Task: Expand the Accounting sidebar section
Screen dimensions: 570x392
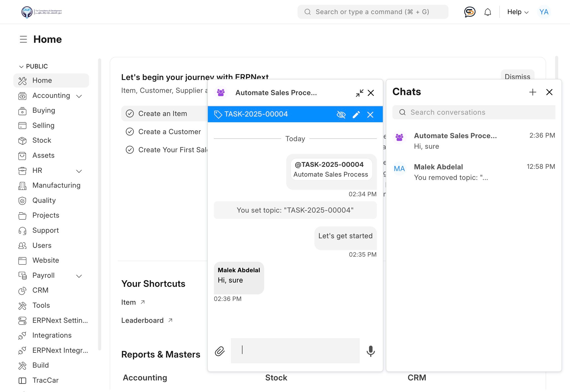Action: (x=79, y=96)
